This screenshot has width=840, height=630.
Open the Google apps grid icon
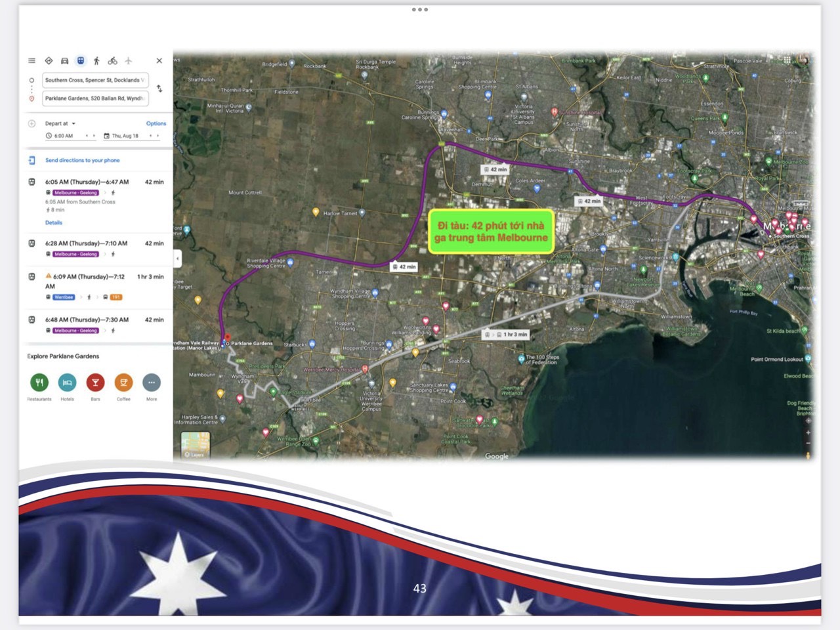[x=787, y=60]
